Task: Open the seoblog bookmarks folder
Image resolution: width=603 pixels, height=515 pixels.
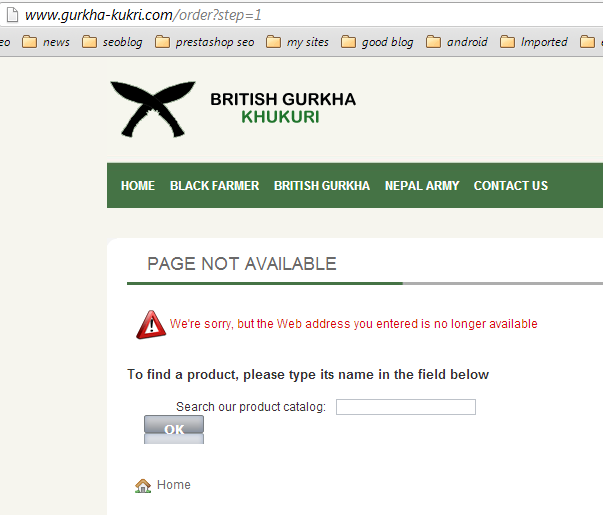Action: pyautogui.click(x=112, y=42)
